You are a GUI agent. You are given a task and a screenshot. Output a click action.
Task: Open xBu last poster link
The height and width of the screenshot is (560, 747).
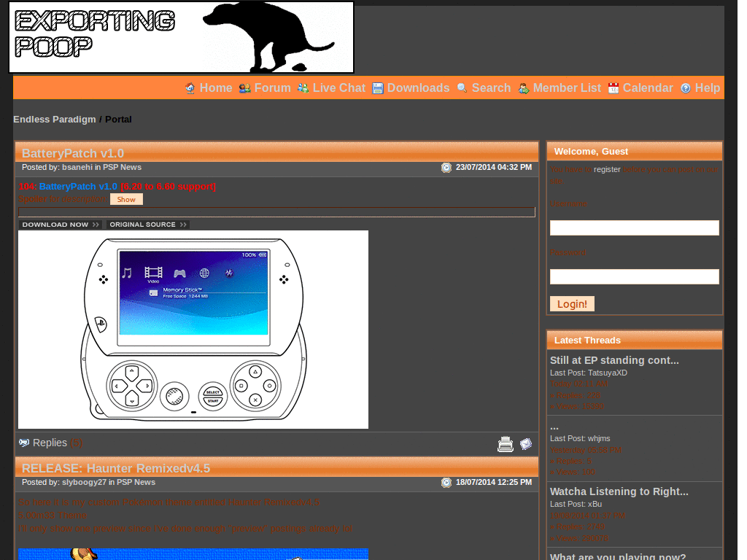tap(595, 505)
